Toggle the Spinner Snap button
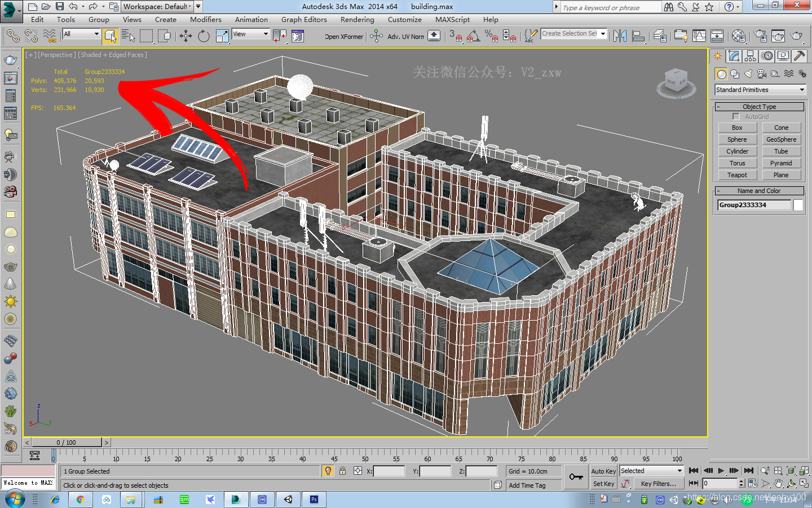 (509, 36)
